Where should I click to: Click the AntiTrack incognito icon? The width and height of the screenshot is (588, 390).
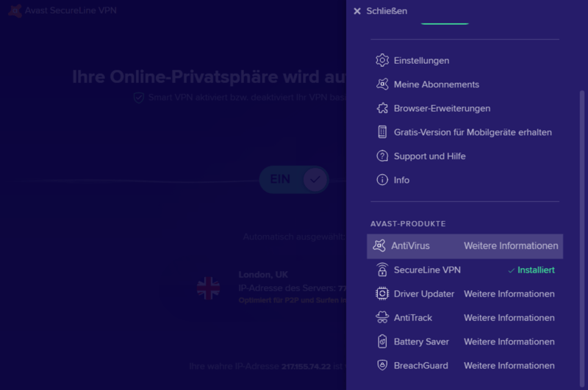382,318
